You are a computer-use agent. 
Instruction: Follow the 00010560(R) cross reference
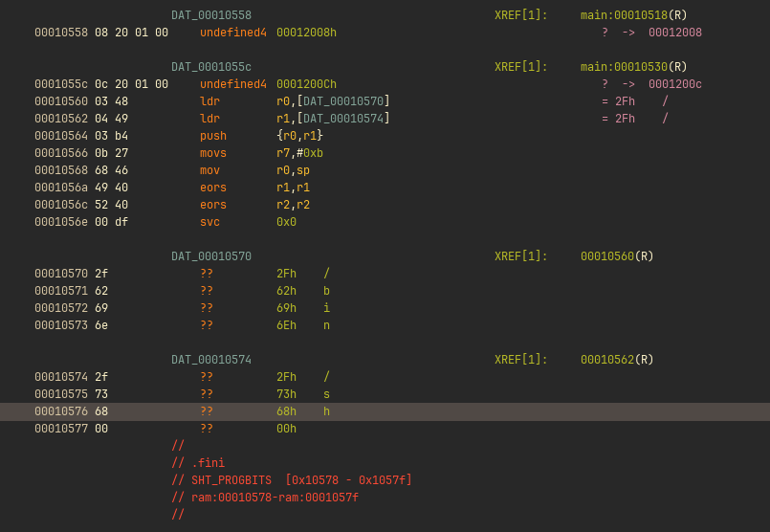pyautogui.click(x=617, y=256)
